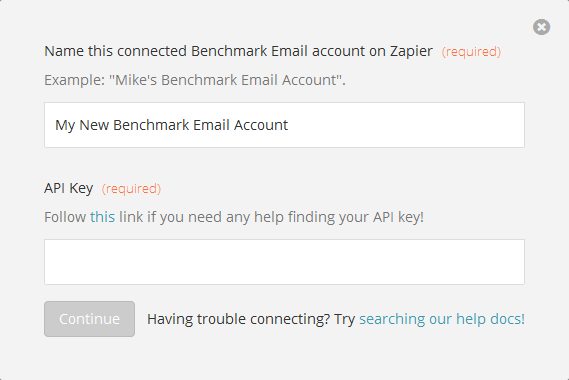The height and width of the screenshot is (380, 569).
Task: Click 'Try' just before the help docs link
Action: click(344, 319)
